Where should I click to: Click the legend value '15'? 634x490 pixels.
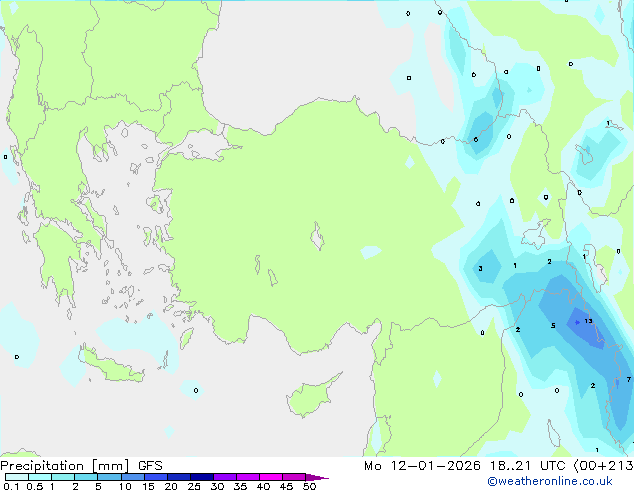coord(148,486)
